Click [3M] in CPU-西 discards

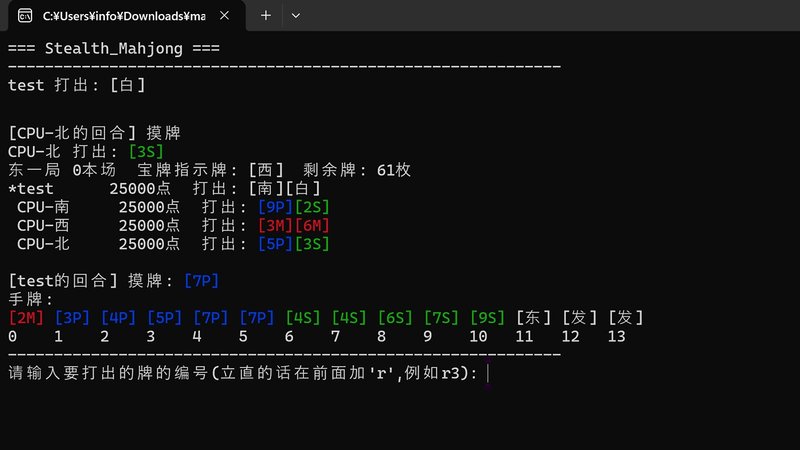276,226
